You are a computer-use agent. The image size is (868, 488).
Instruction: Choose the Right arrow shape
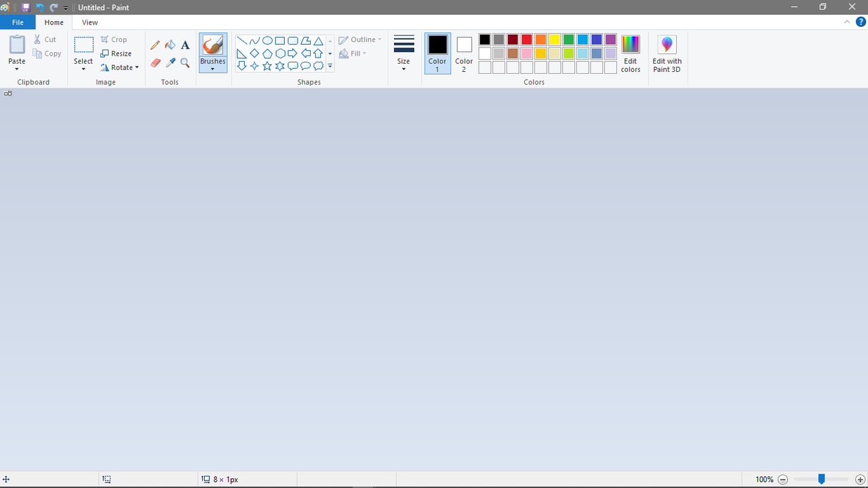point(293,54)
